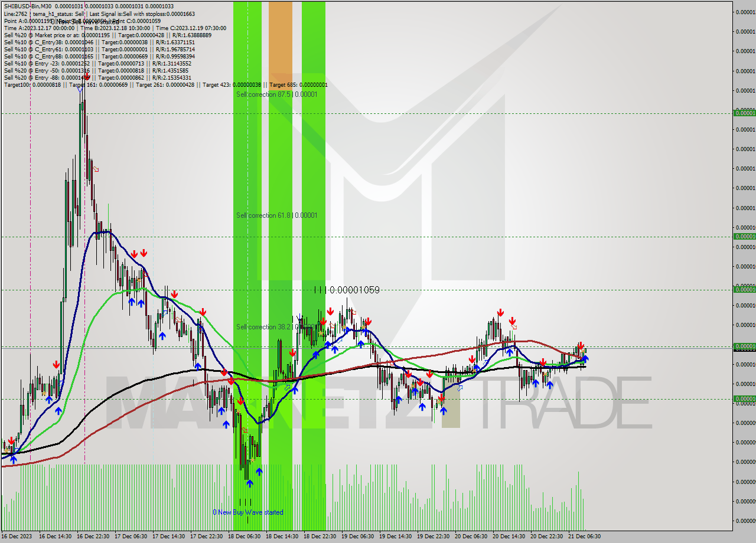756x543 pixels.
Task: Select the orange highlighted session zone
Action: pyautogui.click(x=280, y=45)
